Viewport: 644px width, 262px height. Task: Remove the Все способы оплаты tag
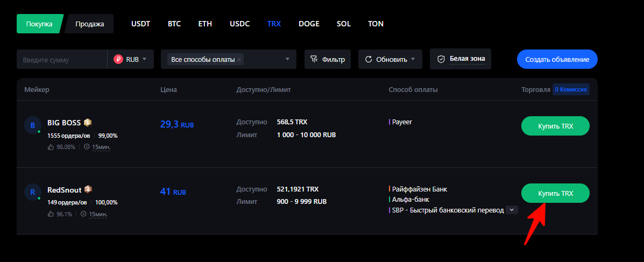click(x=239, y=59)
